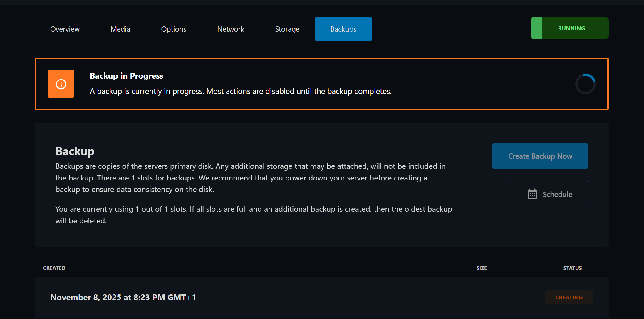Click the active Backups tab
The image size is (644, 319).
(343, 29)
